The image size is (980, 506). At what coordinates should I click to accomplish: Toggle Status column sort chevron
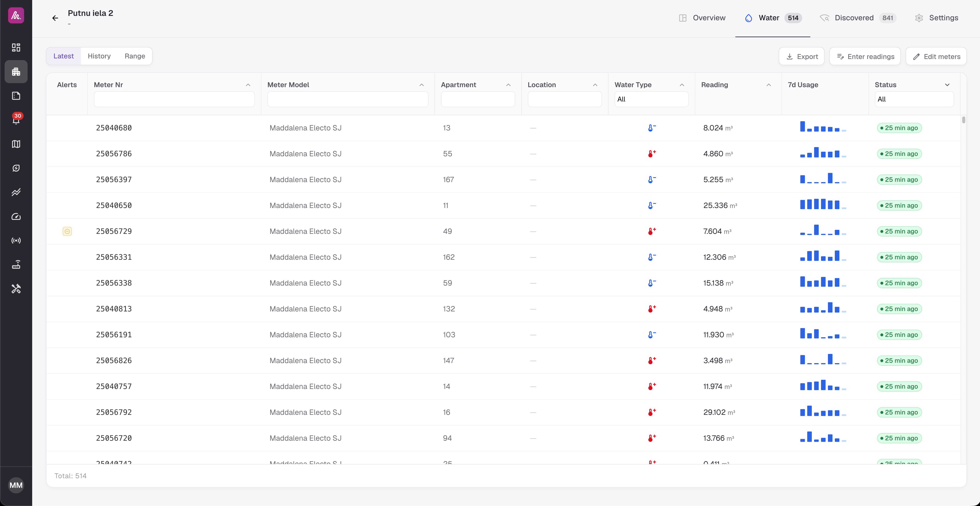pyautogui.click(x=947, y=85)
